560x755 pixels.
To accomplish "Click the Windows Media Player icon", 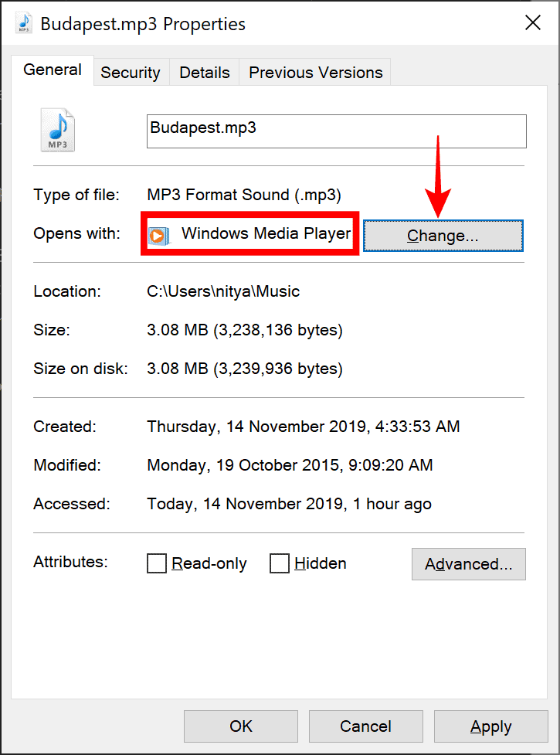I will [159, 234].
